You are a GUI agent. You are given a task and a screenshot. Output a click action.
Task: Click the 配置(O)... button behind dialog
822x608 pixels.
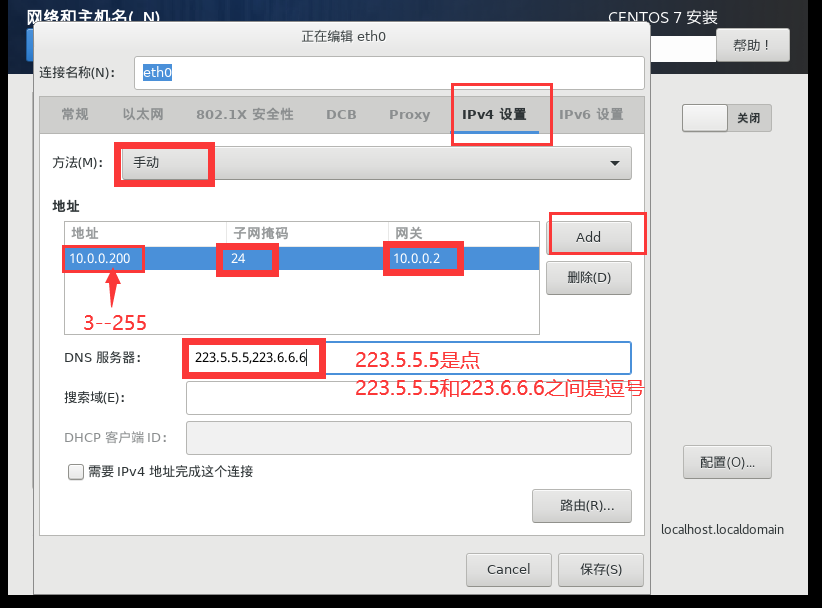coord(727,462)
